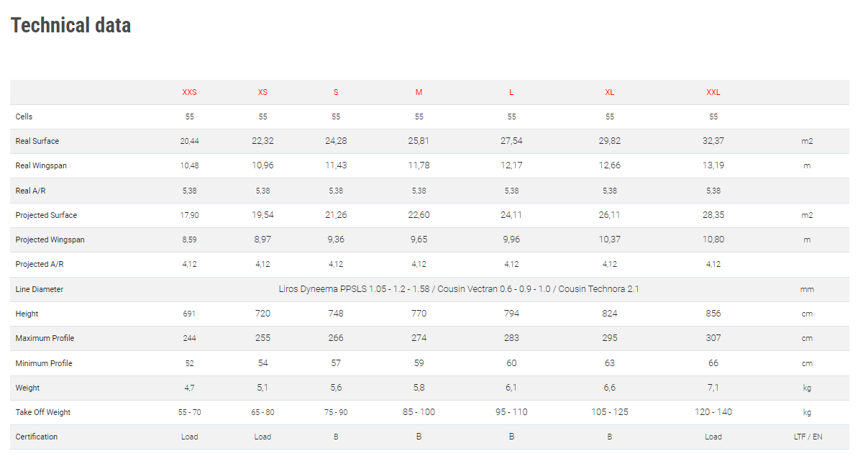Screen dimensions: 868x474
Task: Click the XL size column header
Action: tap(609, 92)
